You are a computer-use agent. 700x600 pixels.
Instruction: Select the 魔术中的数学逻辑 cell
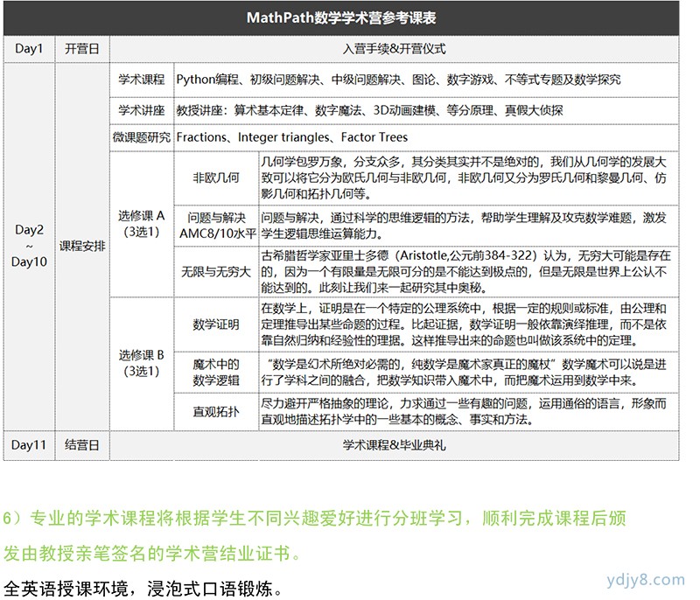(x=216, y=373)
